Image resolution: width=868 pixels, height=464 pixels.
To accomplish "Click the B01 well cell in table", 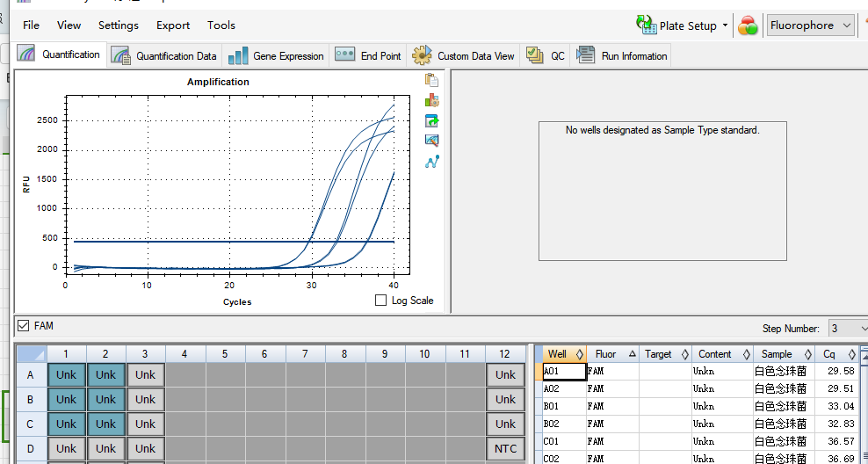I will (x=565, y=406).
